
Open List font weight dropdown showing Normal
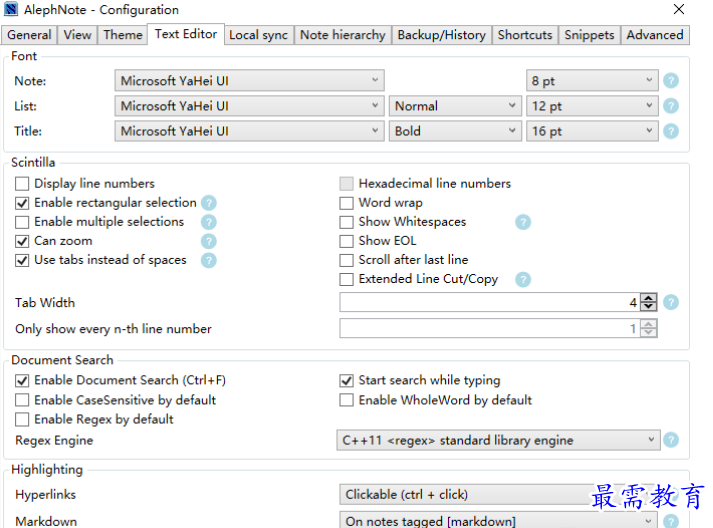[455, 106]
